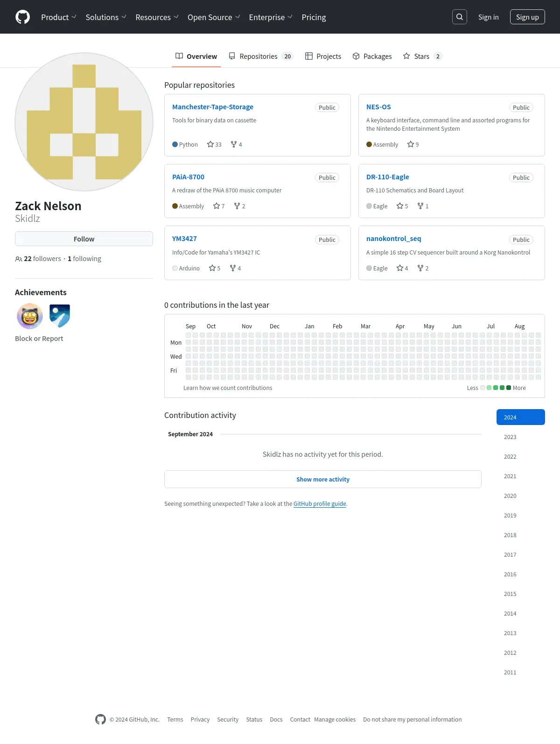Click stargazers count 5 on YM3427
The height and width of the screenshot is (744, 560).
click(215, 268)
